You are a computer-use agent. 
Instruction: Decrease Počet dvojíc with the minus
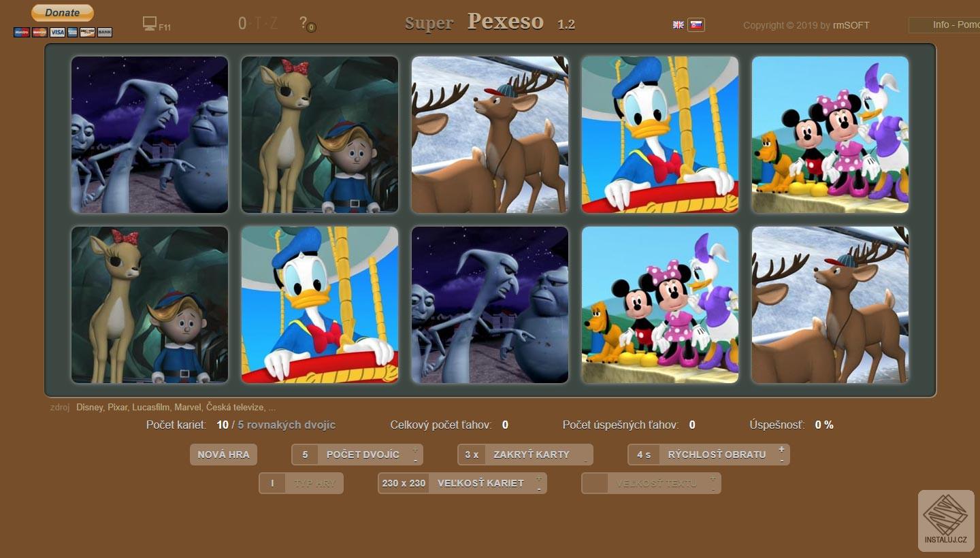coord(415,460)
